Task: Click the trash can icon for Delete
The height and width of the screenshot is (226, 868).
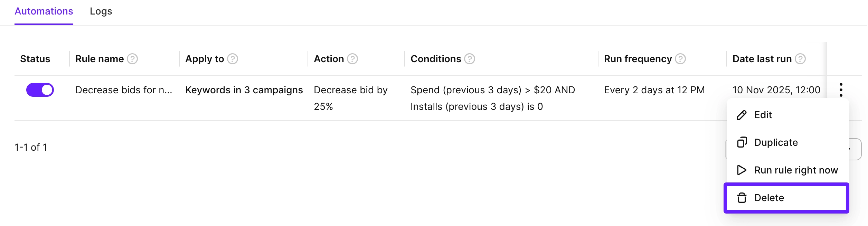Action: tap(742, 198)
